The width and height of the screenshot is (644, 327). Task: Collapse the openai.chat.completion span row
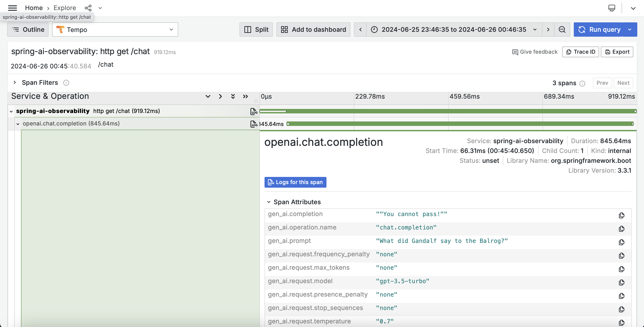[x=18, y=124]
